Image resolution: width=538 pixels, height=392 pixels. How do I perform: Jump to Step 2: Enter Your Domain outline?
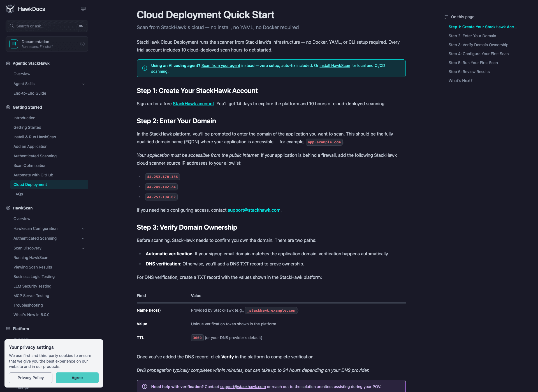(472, 36)
